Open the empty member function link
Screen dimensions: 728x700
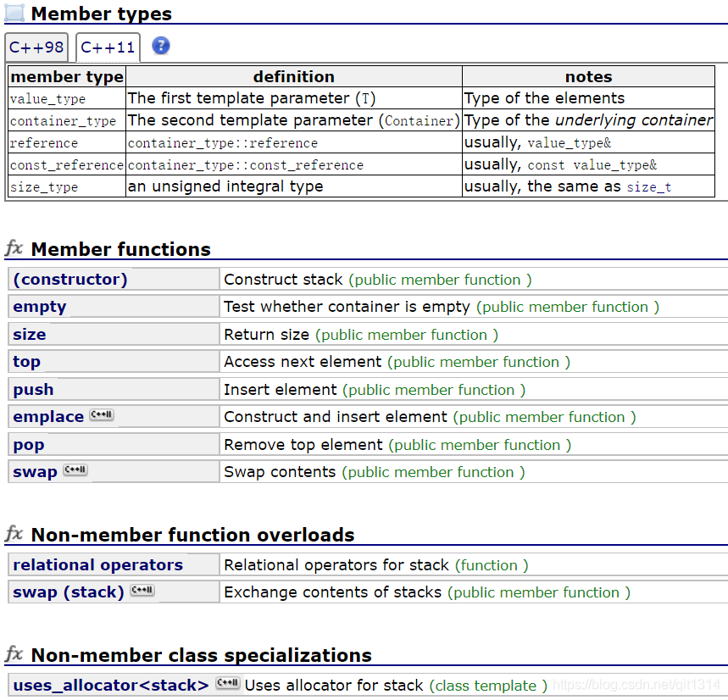pyautogui.click(x=40, y=307)
